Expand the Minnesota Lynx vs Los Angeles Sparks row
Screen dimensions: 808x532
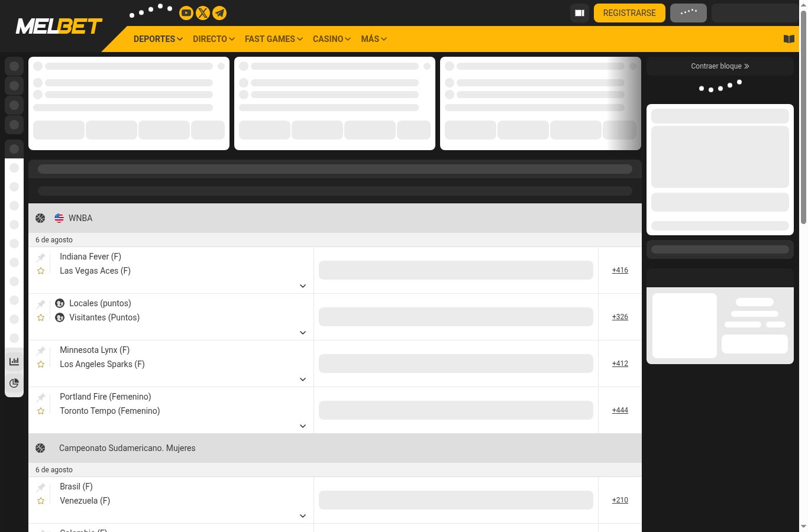click(303, 379)
